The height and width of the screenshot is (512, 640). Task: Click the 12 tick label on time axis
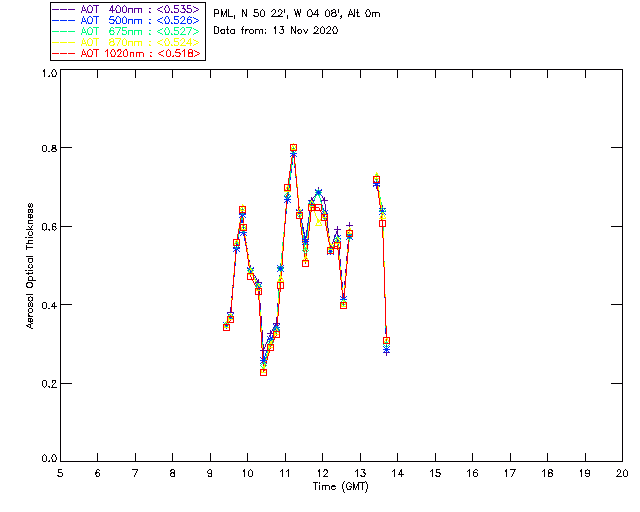pos(322,473)
